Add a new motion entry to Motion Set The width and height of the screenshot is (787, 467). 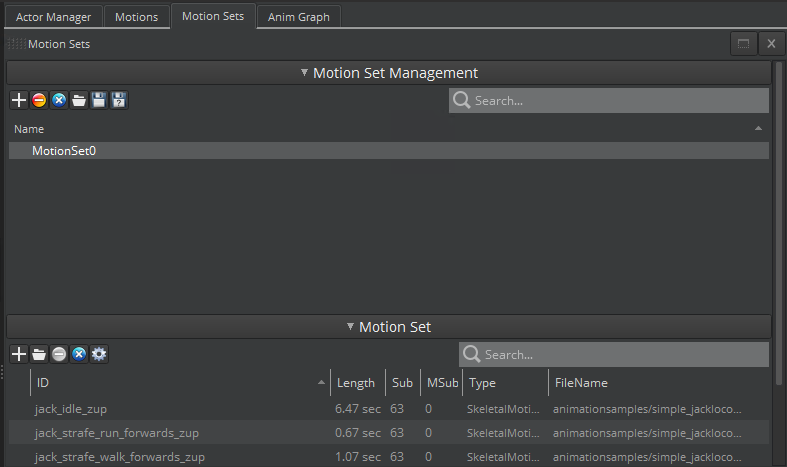click(x=18, y=354)
